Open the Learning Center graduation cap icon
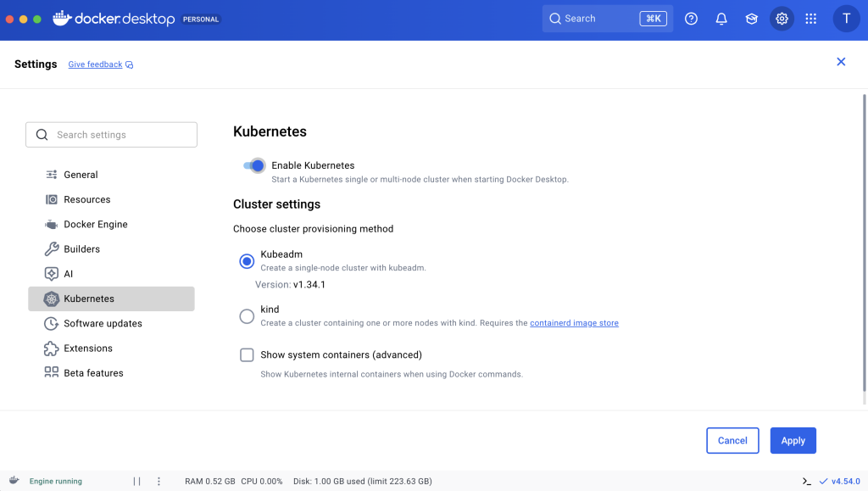 (751, 18)
